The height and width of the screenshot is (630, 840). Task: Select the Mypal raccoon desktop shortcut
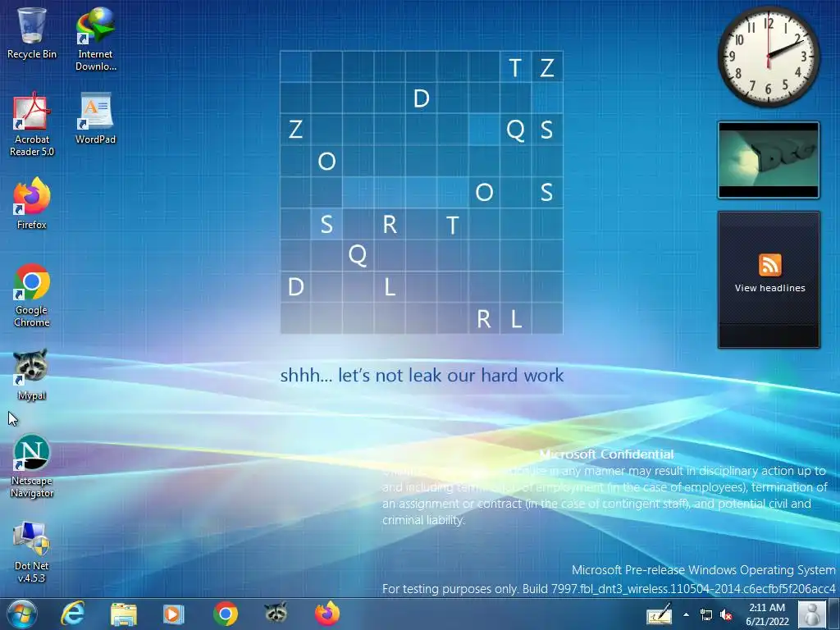(x=32, y=374)
